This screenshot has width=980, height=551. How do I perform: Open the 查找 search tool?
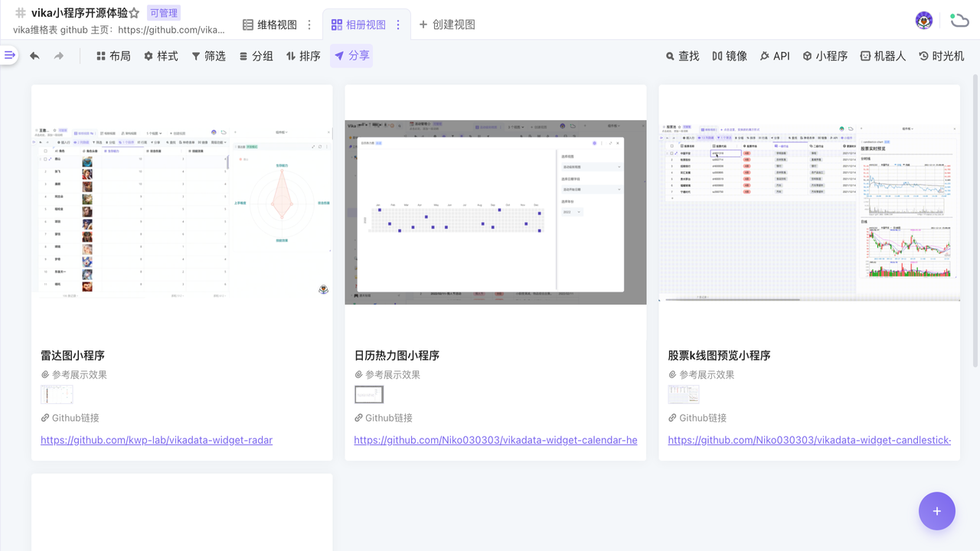pos(682,56)
